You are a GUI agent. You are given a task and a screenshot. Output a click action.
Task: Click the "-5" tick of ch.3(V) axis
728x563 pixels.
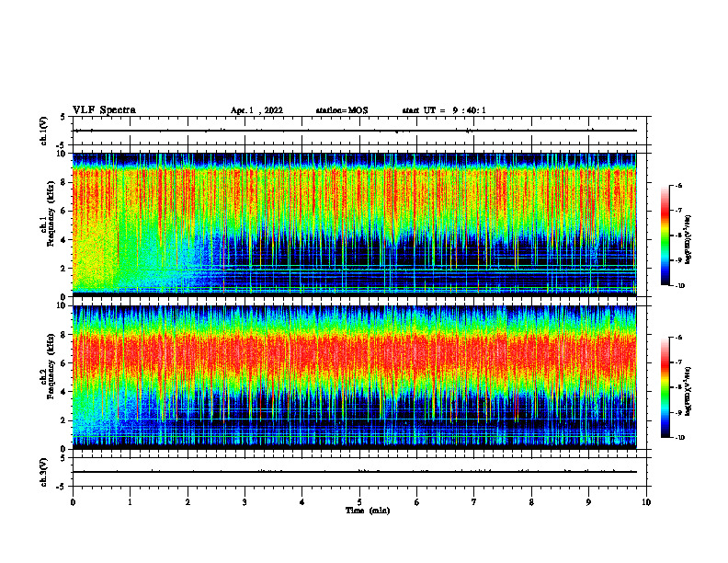point(62,487)
